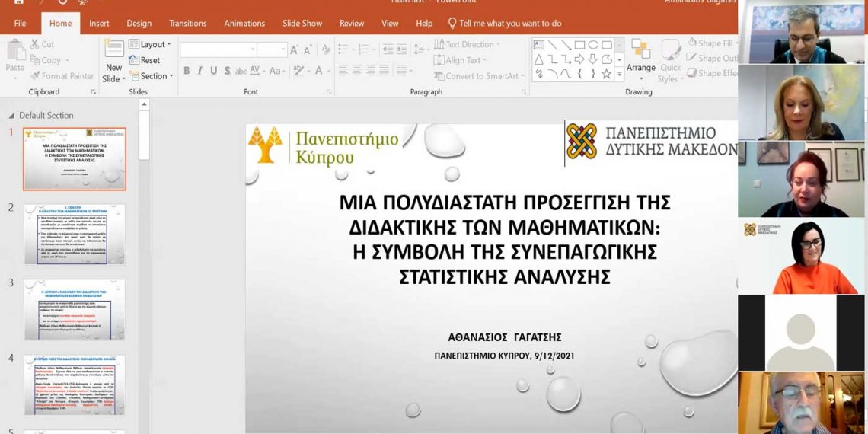Open the Layout dropdown
Screen dimensions: 868x434
click(149, 44)
